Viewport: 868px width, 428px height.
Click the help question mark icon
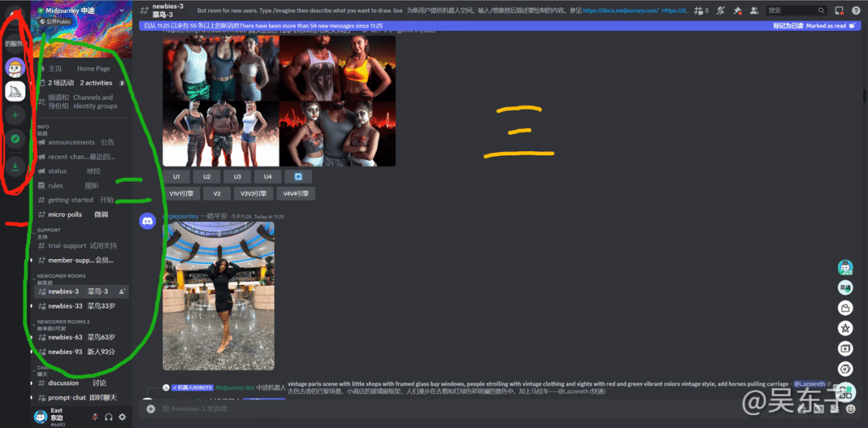click(x=856, y=10)
